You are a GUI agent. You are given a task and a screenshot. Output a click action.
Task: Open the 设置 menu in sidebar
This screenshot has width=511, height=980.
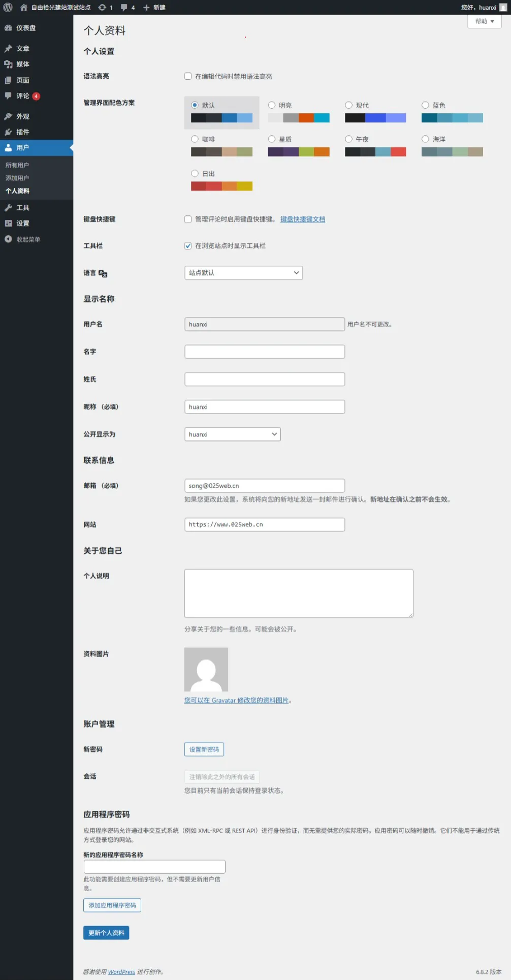(x=22, y=224)
